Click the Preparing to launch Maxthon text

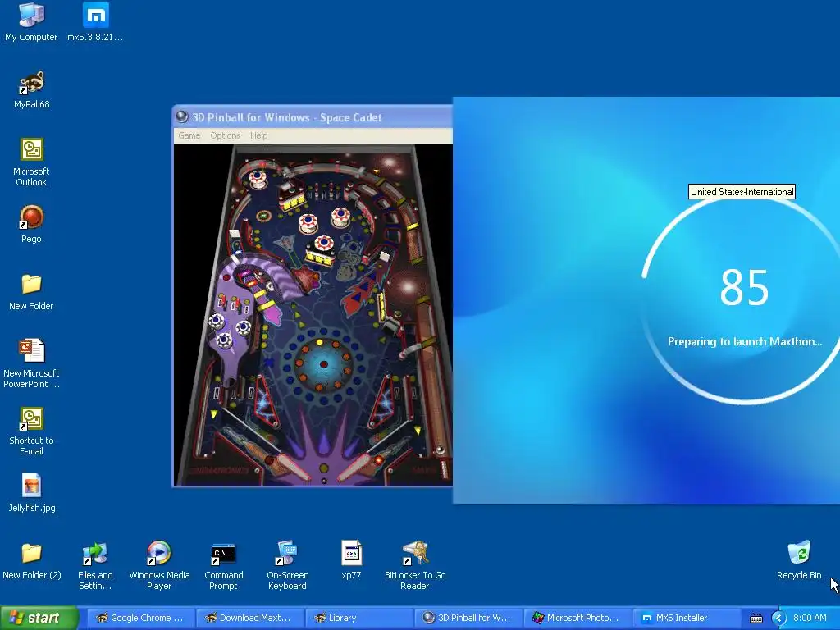pyautogui.click(x=745, y=342)
